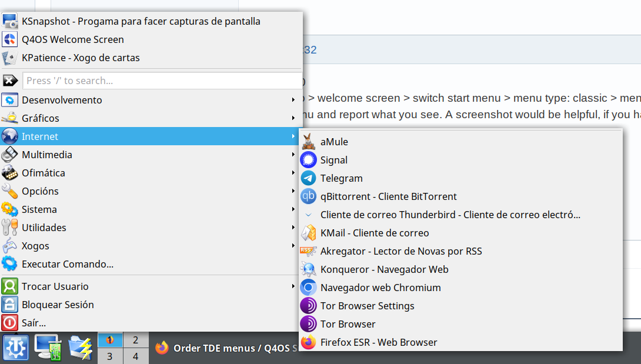
Task: Focus the 'Press / to search' field
Action: [x=162, y=81]
